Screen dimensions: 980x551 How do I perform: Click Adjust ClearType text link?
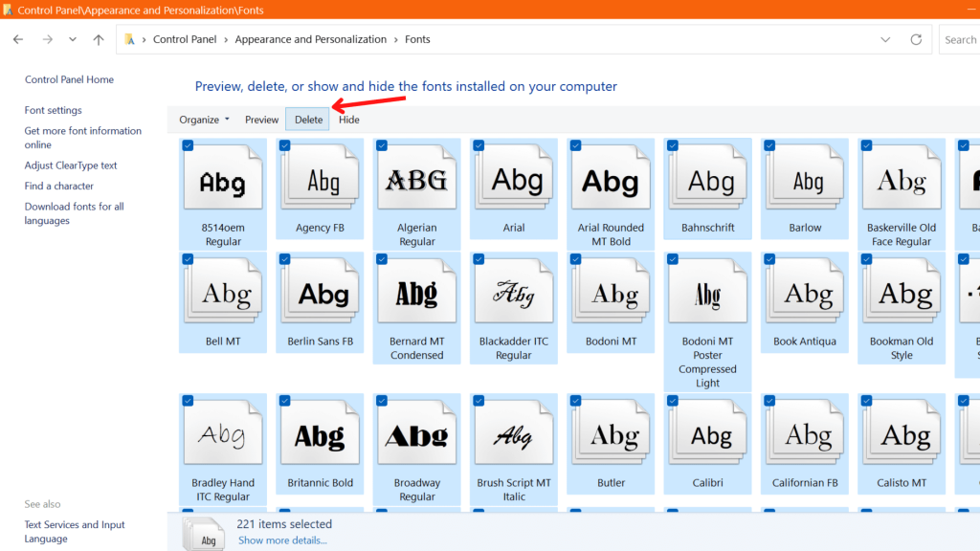71,165
